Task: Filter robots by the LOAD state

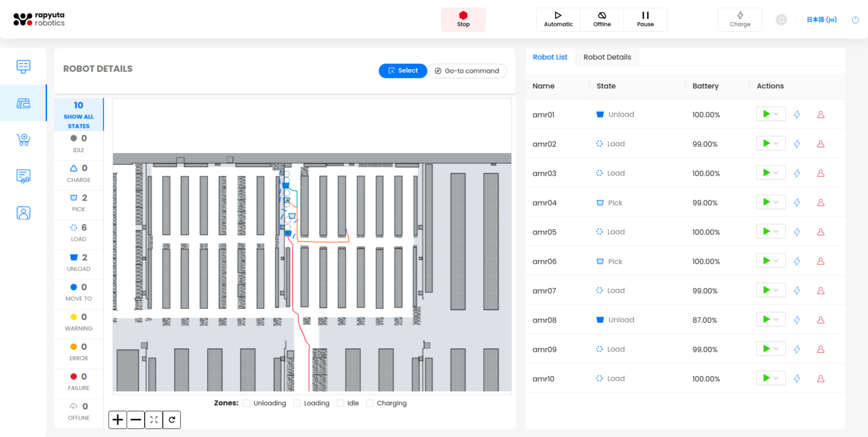Action: click(x=79, y=233)
